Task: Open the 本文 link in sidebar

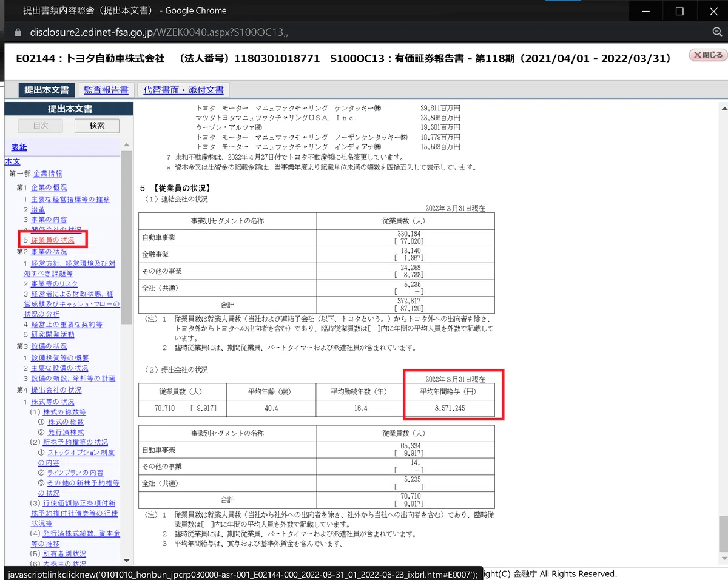Action: click(x=13, y=162)
